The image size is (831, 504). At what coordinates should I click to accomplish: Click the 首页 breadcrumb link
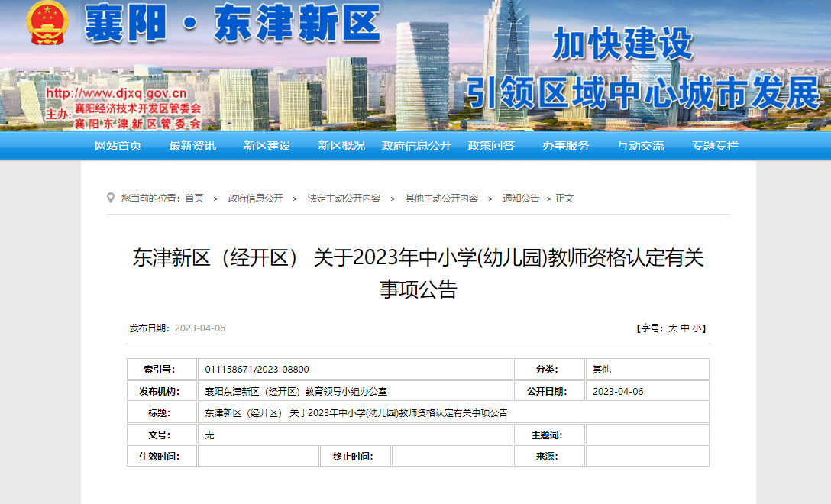194,199
